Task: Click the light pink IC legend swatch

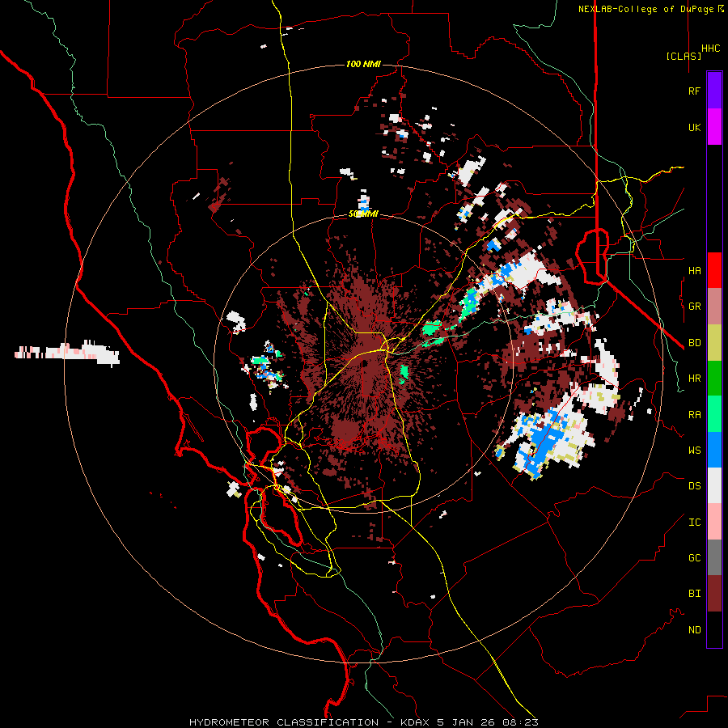Action: (714, 522)
